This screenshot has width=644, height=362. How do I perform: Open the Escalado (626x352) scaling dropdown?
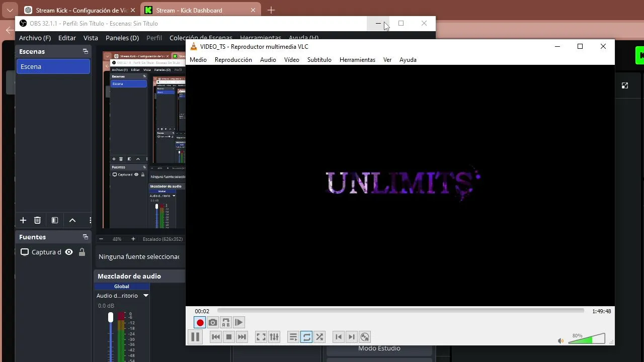tap(163, 239)
